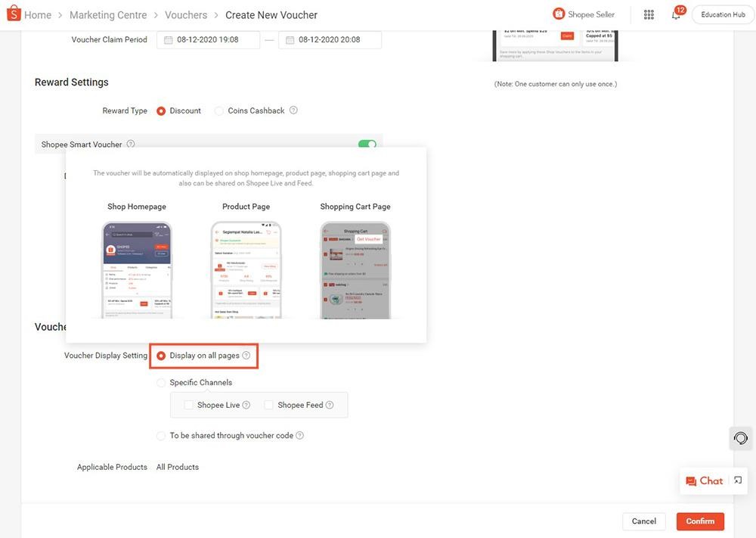The image size is (756, 538).
Task: Click the Voucher Claim Period label
Action: click(109, 39)
